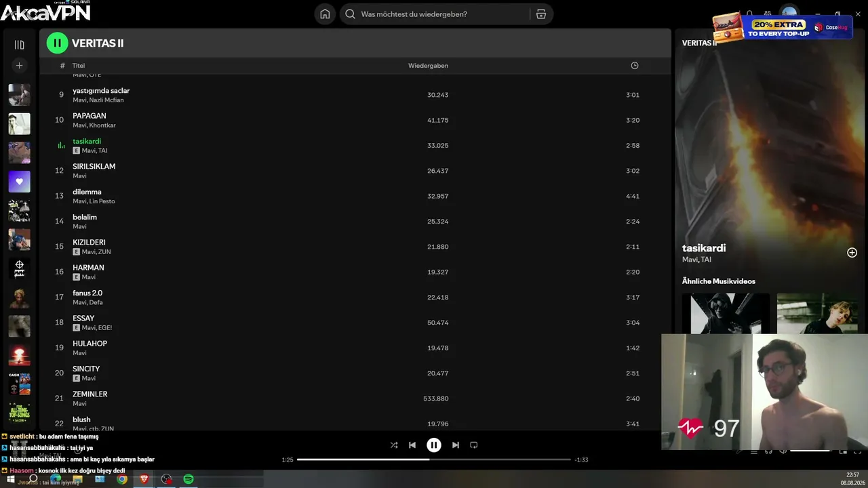Click the 'Ähnliche Musikvideos' heading
Image resolution: width=868 pixels, height=488 pixels.
719,281
